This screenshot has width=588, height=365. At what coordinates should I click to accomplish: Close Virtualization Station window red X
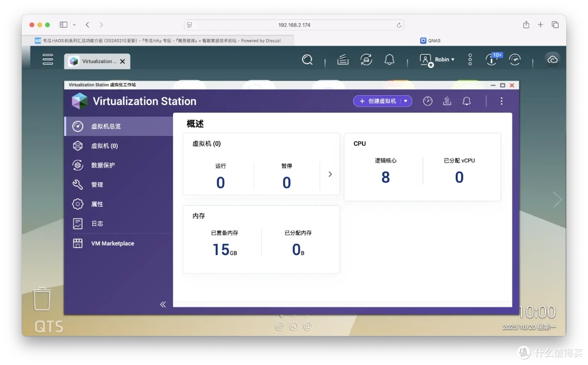tap(512, 85)
